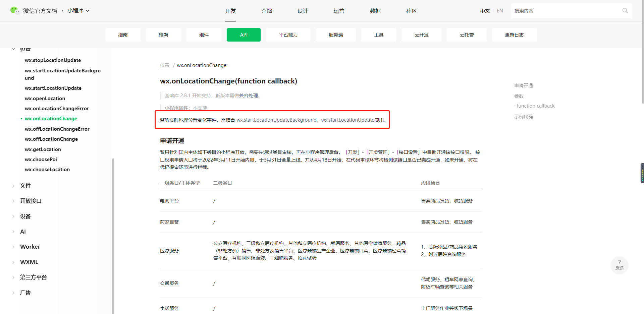Expand the 第三方平台 sidebar section
Image resolution: width=644 pixels, height=314 pixels.
tap(13, 277)
